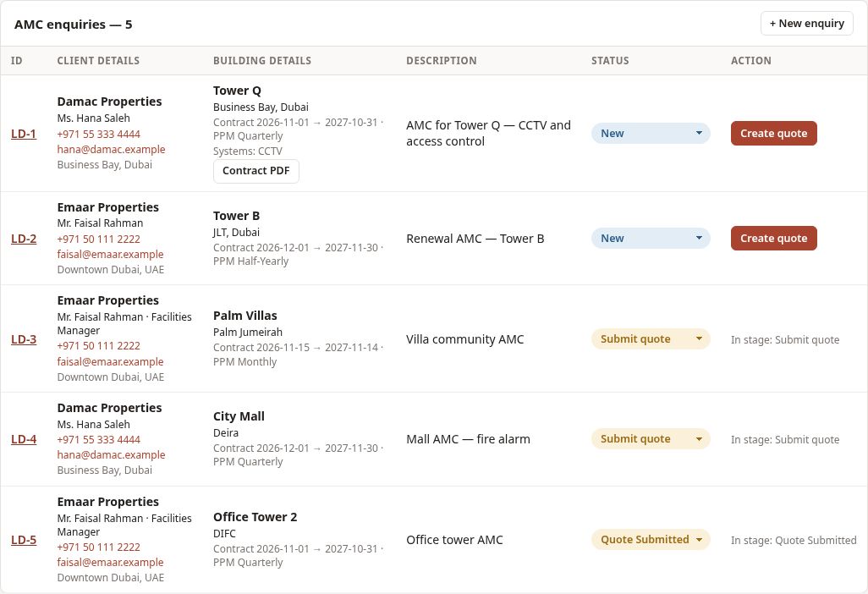This screenshot has width=868, height=594.
Task: Click the ACTION column header
Action: (750, 61)
